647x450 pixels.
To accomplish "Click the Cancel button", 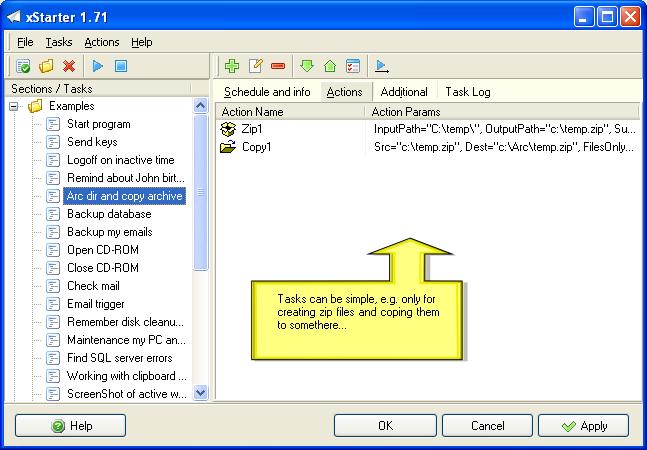I will click(x=487, y=425).
